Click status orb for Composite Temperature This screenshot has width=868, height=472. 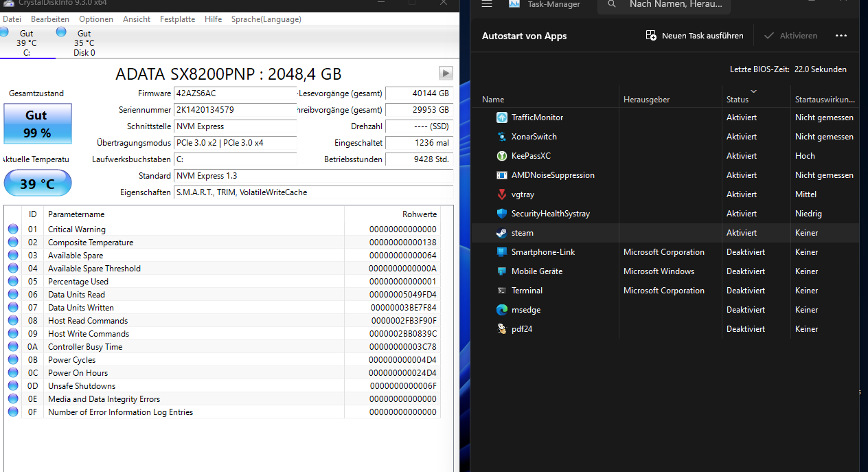pyautogui.click(x=13, y=242)
